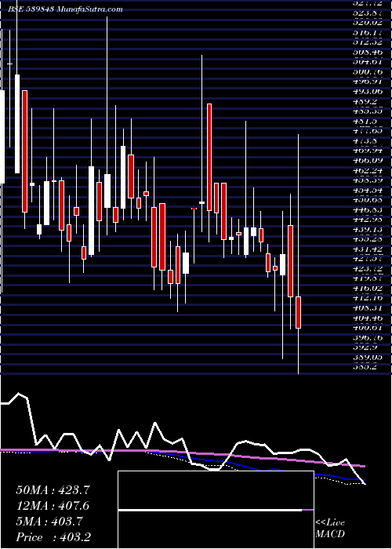This screenshot has width=392, height=549.
Task: Click the 508.46 price axis label
Action: 366,53
